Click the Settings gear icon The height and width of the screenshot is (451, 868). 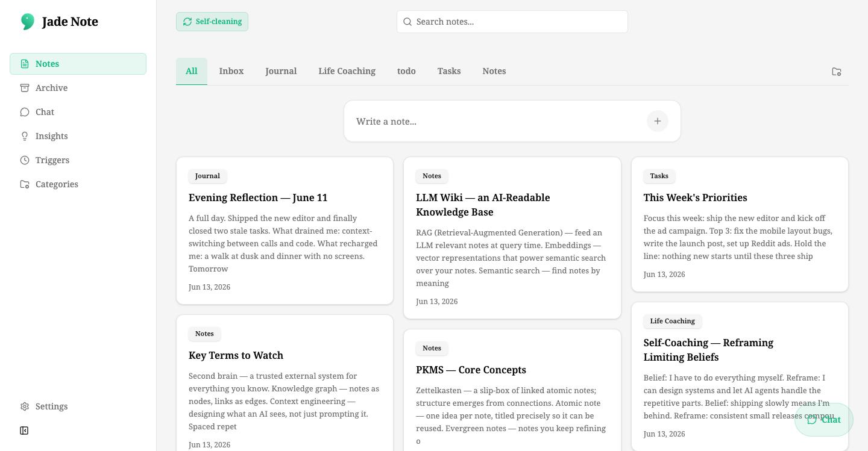(25, 406)
